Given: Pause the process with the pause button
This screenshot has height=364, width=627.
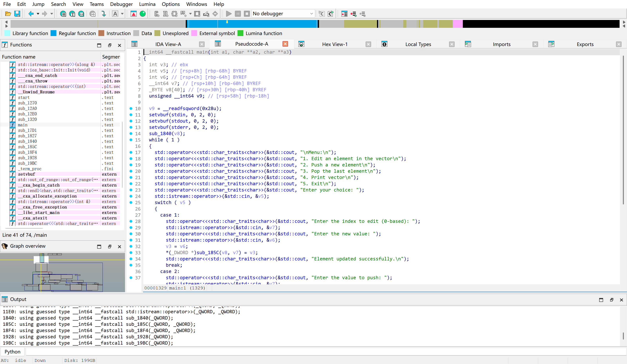Looking at the screenshot, I should 238,14.
